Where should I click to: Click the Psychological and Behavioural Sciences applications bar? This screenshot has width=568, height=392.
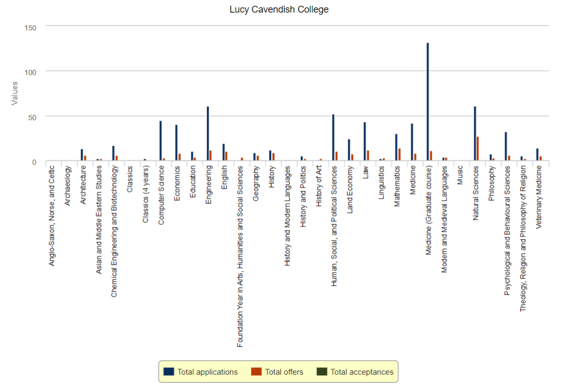point(506,146)
